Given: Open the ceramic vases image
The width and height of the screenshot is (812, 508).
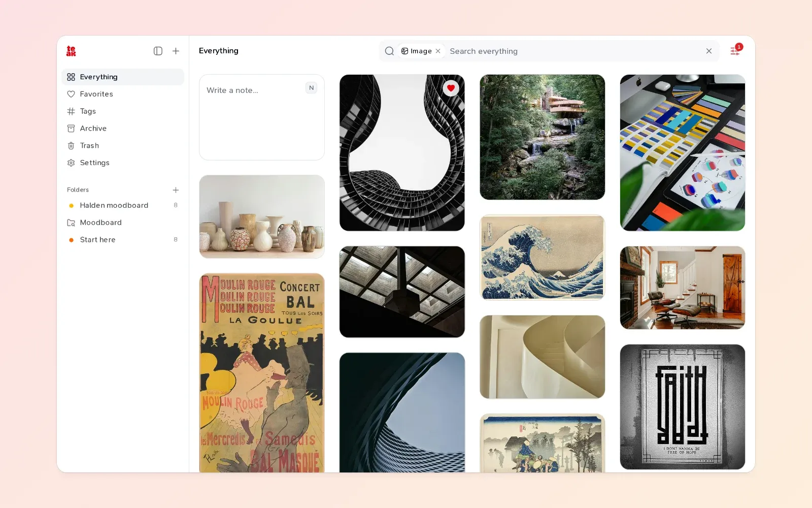Looking at the screenshot, I should (x=262, y=217).
